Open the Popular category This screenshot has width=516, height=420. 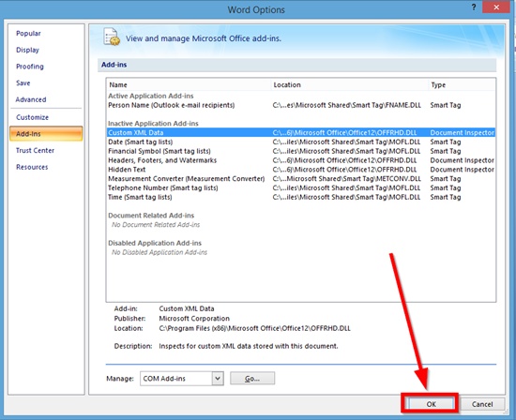click(28, 34)
